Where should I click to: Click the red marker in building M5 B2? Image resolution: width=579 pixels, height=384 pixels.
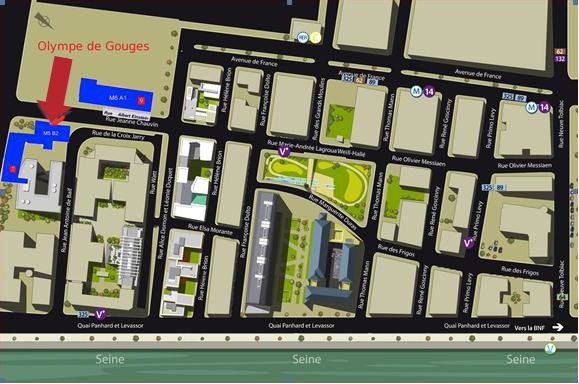(x=13, y=169)
